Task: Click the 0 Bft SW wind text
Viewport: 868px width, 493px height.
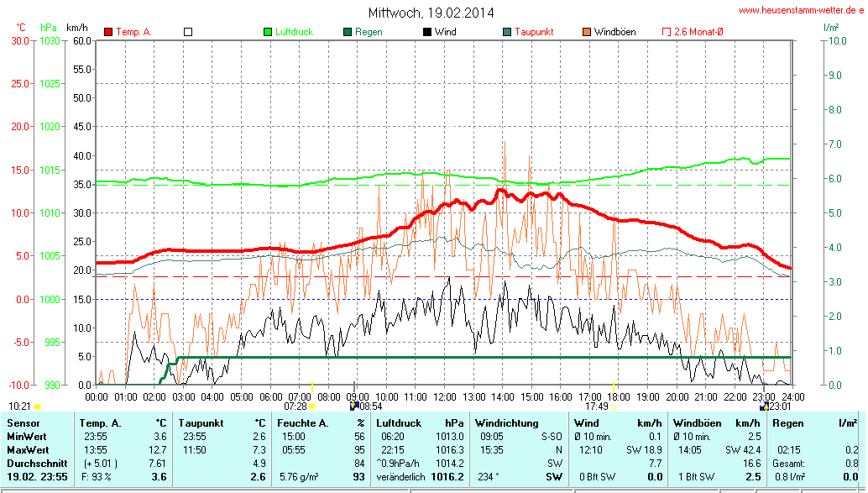Action: 598,476
